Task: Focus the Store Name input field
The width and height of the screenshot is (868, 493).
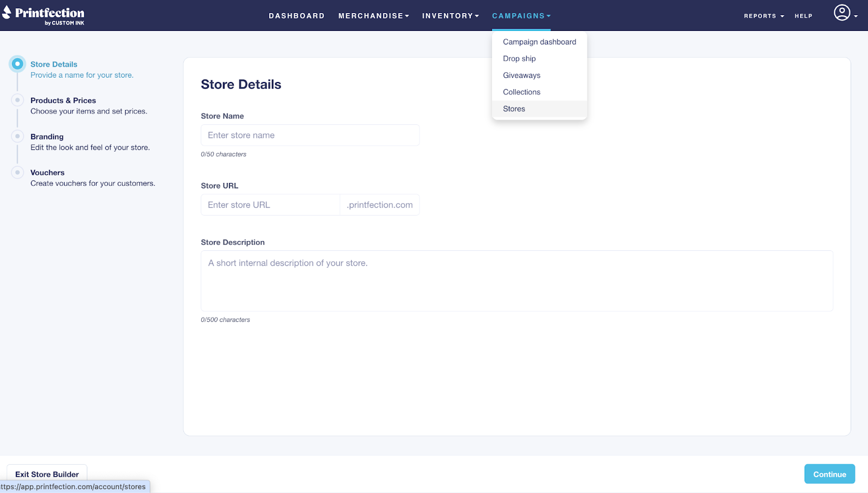Action: 310,135
